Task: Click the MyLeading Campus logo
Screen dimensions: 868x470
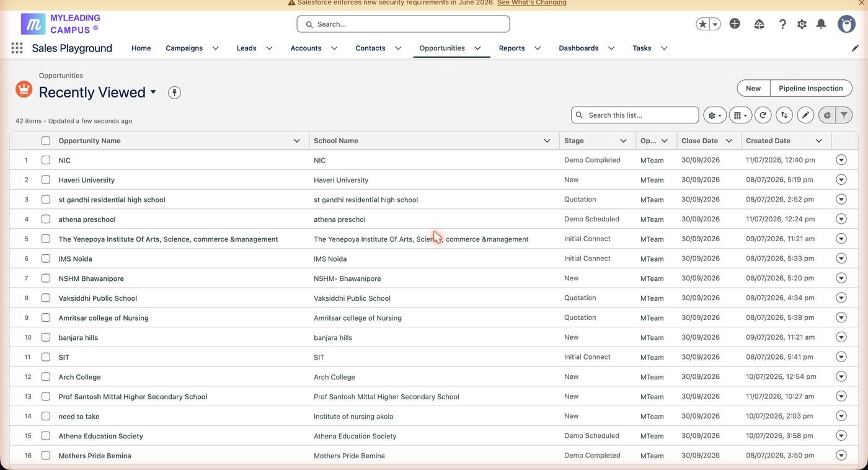Action: (61, 24)
